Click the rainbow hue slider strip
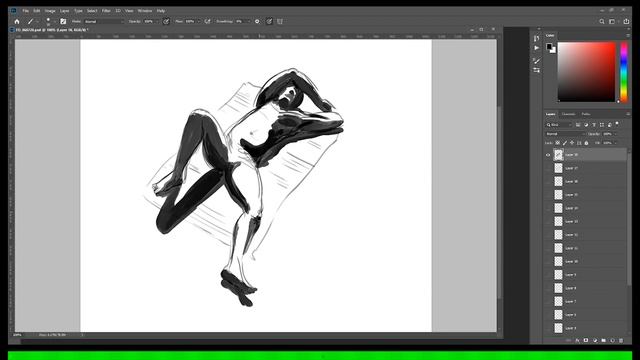 pos(624,72)
